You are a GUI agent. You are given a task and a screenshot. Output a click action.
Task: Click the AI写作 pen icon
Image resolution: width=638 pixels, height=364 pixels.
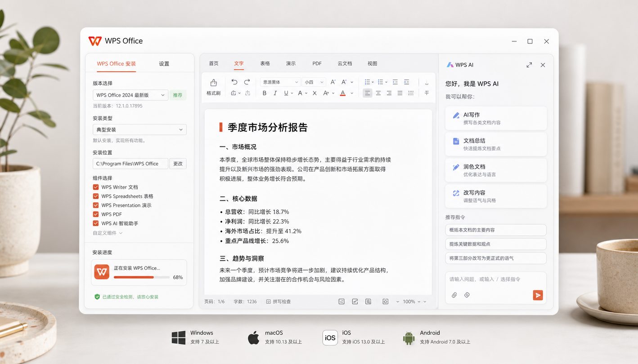456,115
